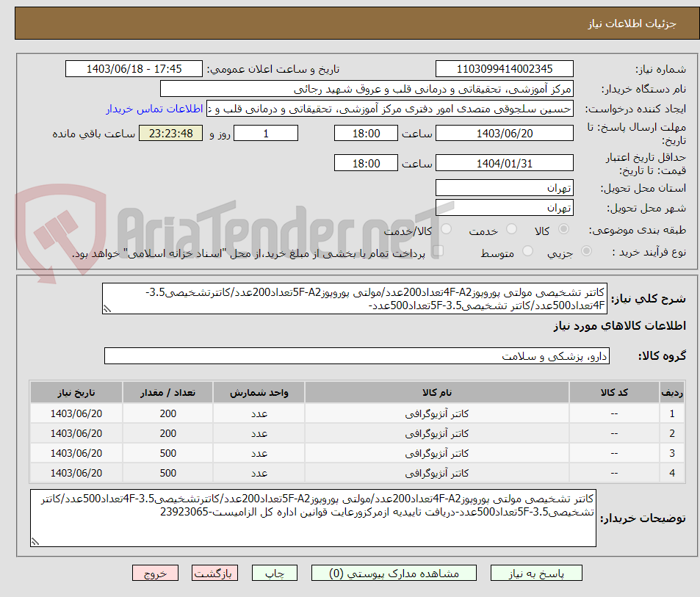Click the ردیف column header
Viewport: 700px width, 597px height.
click(672, 393)
